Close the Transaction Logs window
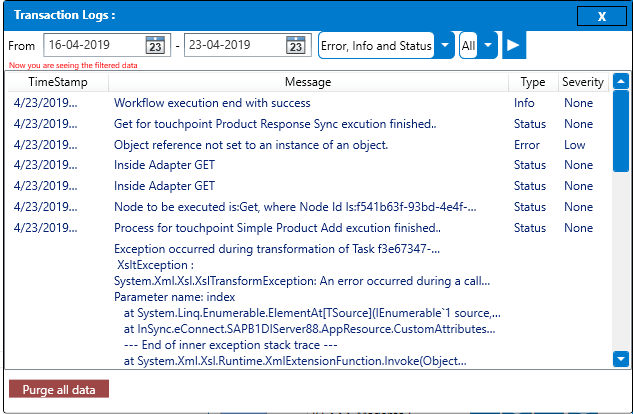 pos(602,16)
